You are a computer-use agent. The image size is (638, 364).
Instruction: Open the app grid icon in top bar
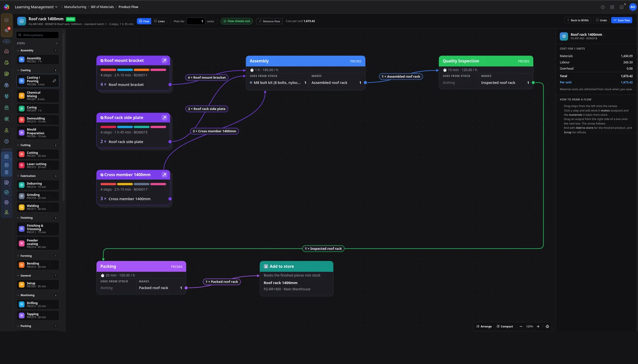(x=612, y=7)
